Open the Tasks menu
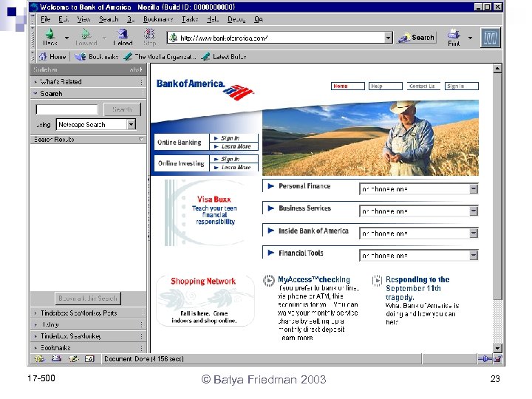The height and width of the screenshot is (399, 532). click(x=190, y=19)
